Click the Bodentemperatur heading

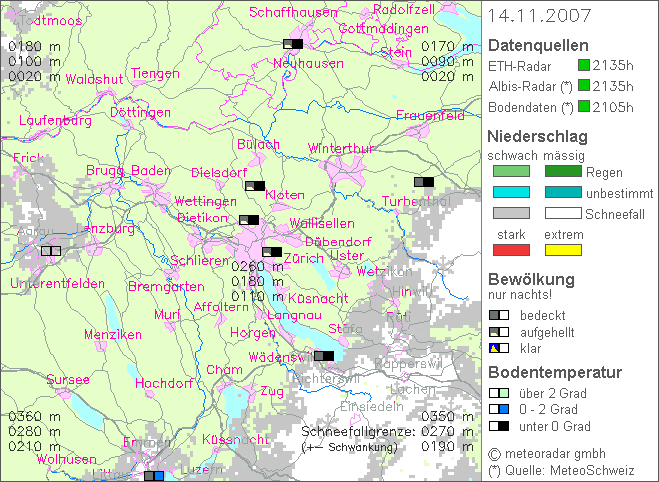(x=555, y=372)
